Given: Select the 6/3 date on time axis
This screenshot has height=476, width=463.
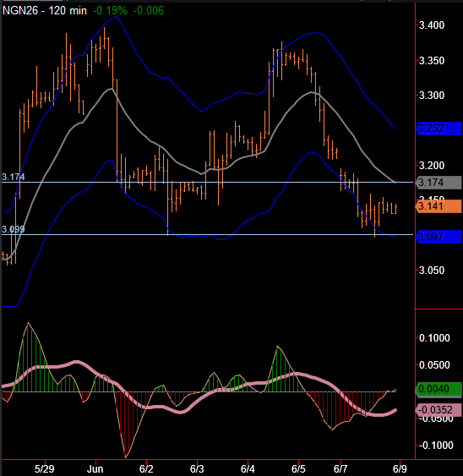Looking at the screenshot, I should coord(197,469).
